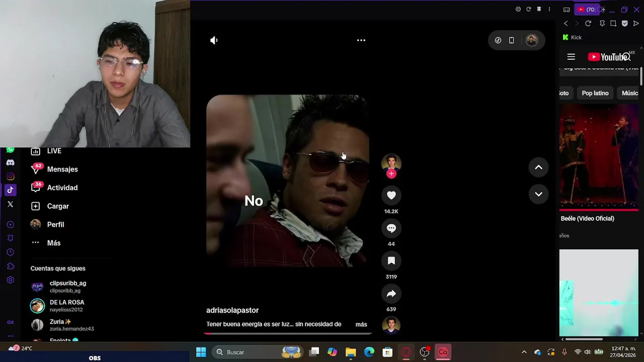The width and height of the screenshot is (644, 362).
Task: Reload the TikTok sidebar panel
Action: click(x=529, y=9)
